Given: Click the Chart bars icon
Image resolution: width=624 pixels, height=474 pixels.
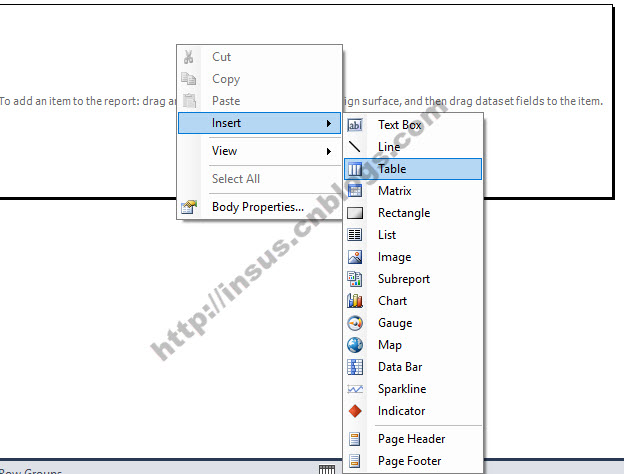Looking at the screenshot, I should tap(355, 301).
